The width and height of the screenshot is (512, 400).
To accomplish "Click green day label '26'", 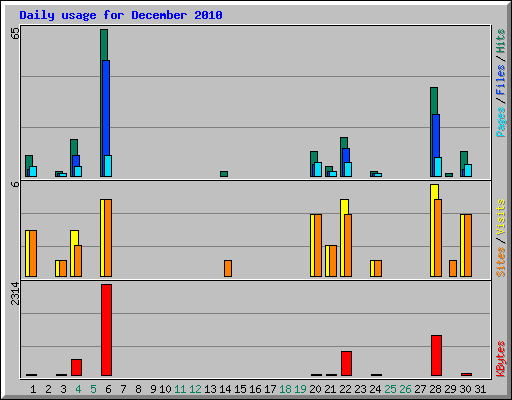I will (405, 389).
